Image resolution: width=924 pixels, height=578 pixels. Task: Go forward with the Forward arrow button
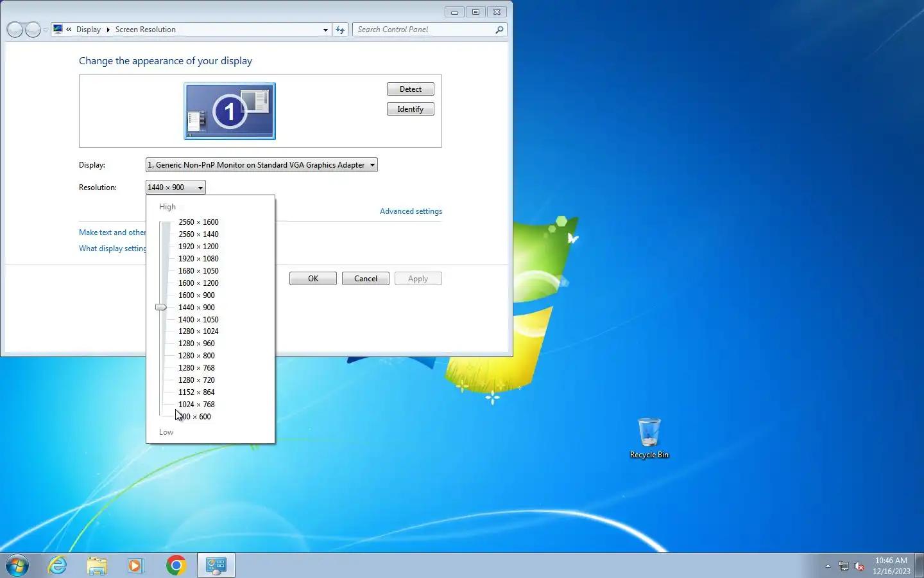click(33, 30)
